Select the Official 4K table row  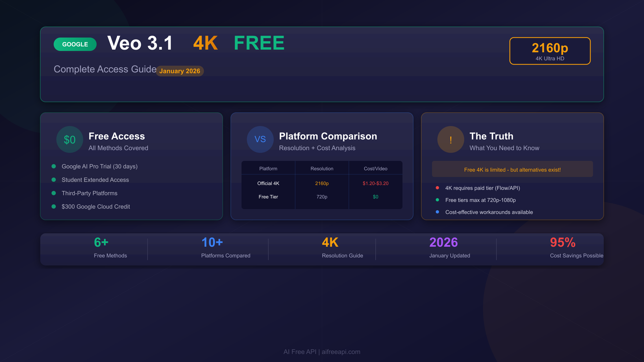click(322, 183)
